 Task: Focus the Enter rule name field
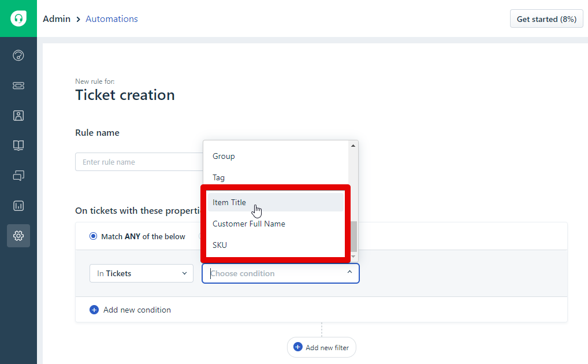coord(139,162)
